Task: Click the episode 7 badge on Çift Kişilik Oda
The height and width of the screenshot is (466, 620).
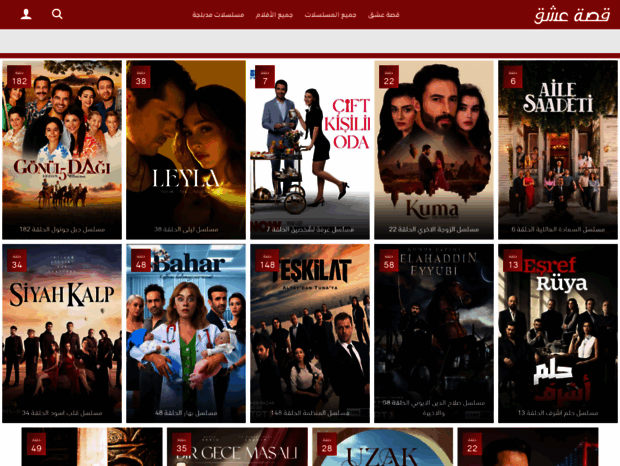Action: pos(265,77)
